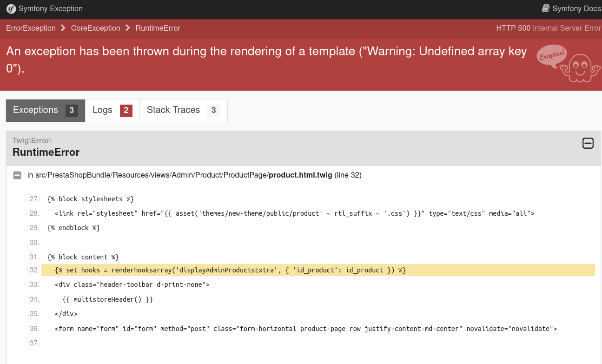Switch to the Exceptions tab
The image size is (602, 364).
45,110
